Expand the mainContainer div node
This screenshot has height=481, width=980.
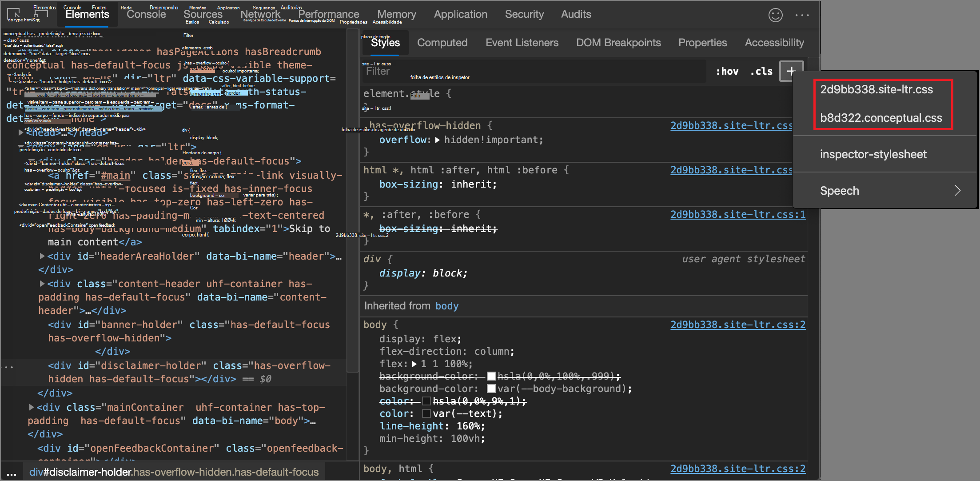(x=32, y=407)
